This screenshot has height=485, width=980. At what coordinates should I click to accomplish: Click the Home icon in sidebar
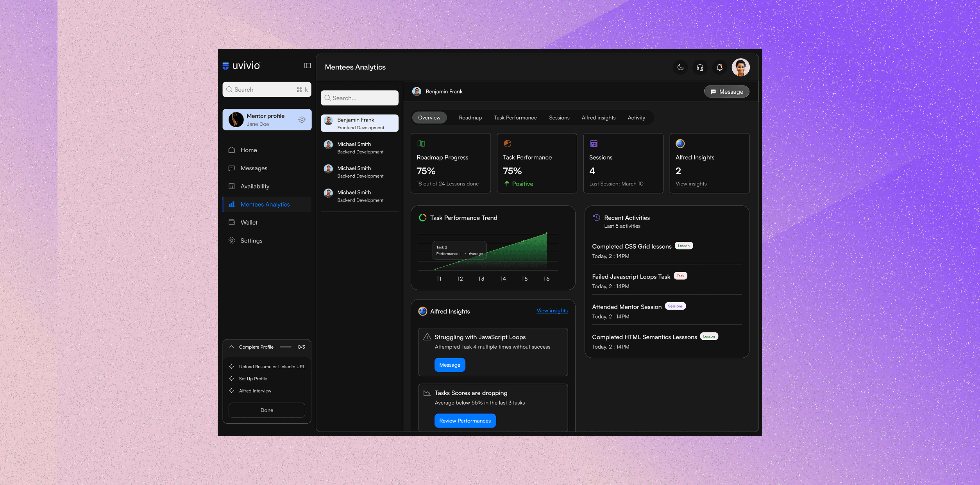coord(232,150)
